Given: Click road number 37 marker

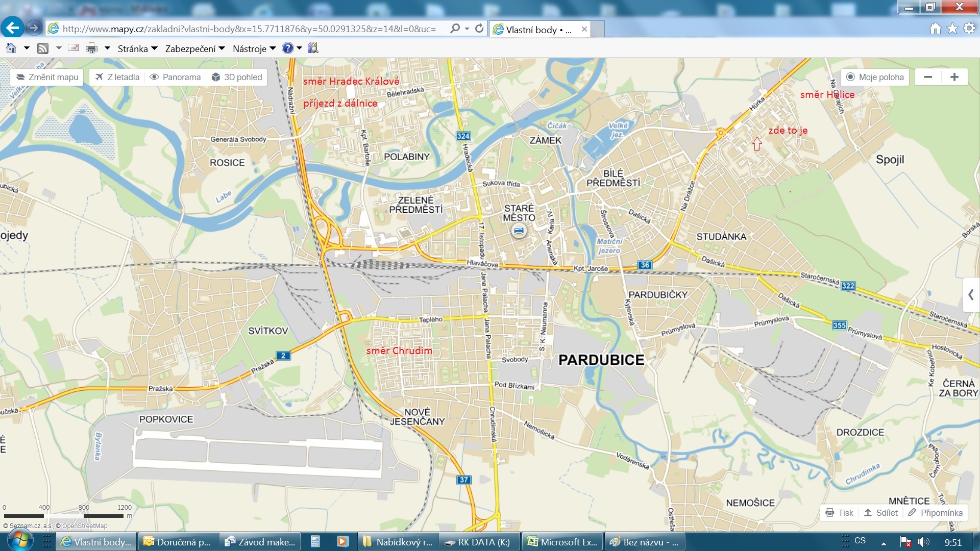Looking at the screenshot, I should click(x=463, y=480).
